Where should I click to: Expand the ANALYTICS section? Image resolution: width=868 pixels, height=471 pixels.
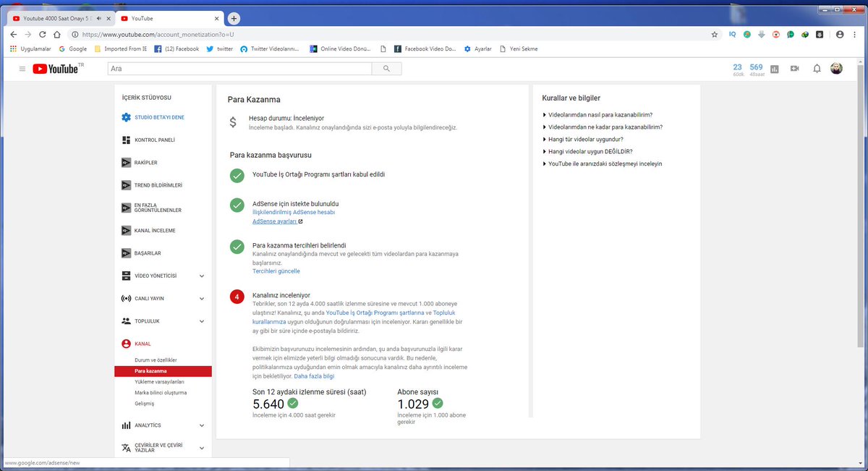point(163,425)
